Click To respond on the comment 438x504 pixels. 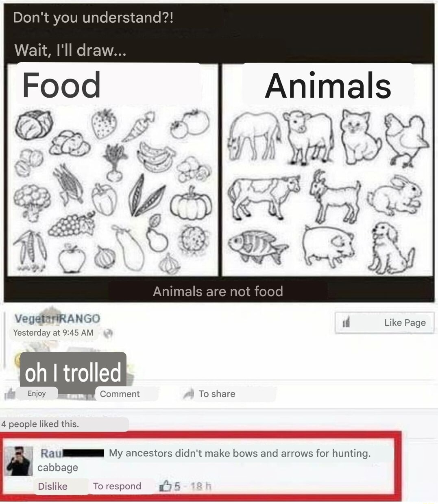(117, 486)
